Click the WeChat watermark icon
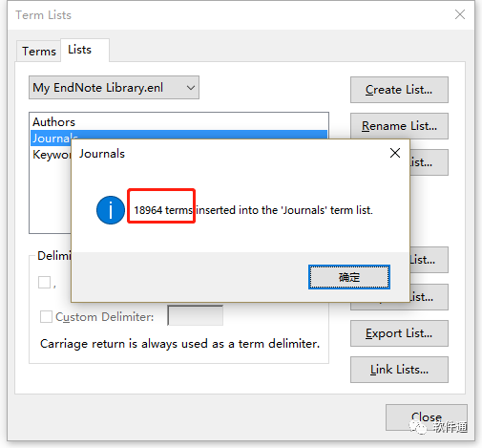 pos(418,427)
